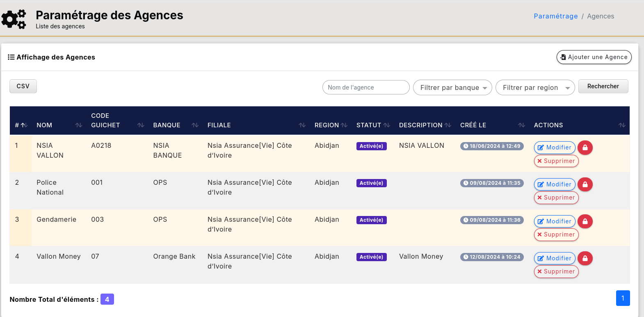Image resolution: width=644 pixels, height=317 pixels.
Task: Sort table by NOM column arrows
Action: [79, 125]
